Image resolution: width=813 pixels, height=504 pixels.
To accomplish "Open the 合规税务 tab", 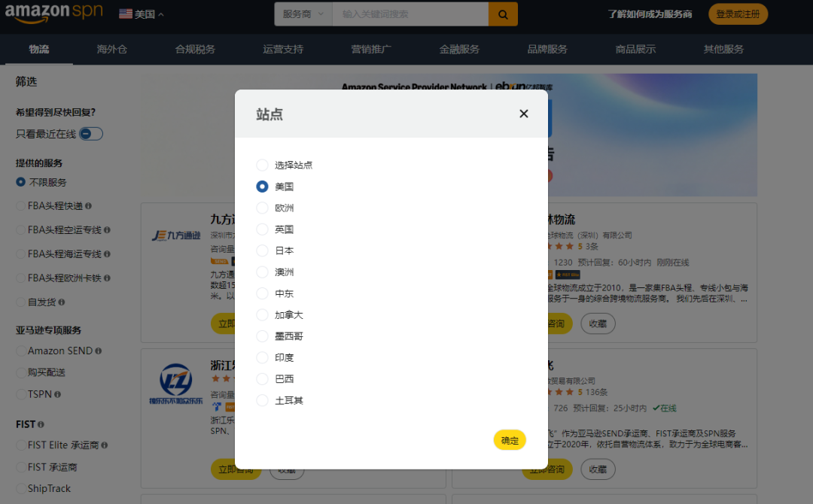I will 195,49.
